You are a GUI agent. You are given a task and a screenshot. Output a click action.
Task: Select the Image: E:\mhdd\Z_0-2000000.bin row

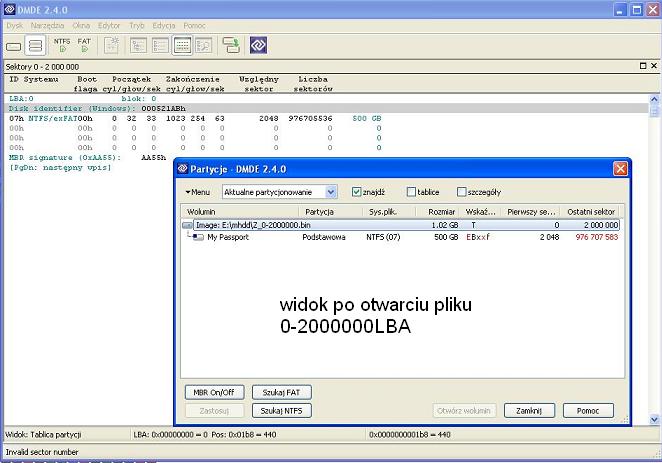pyautogui.click(x=401, y=225)
